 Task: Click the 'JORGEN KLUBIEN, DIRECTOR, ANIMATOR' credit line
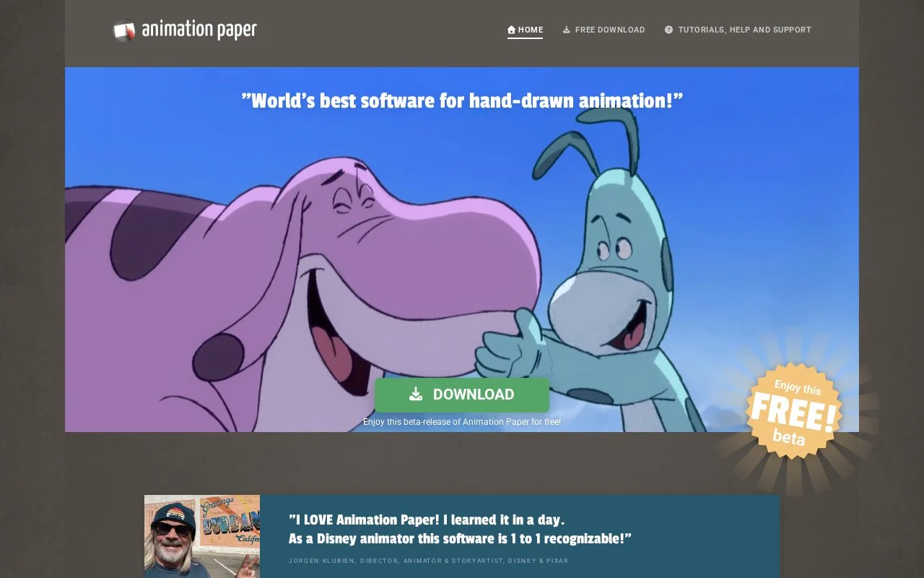[x=428, y=561]
